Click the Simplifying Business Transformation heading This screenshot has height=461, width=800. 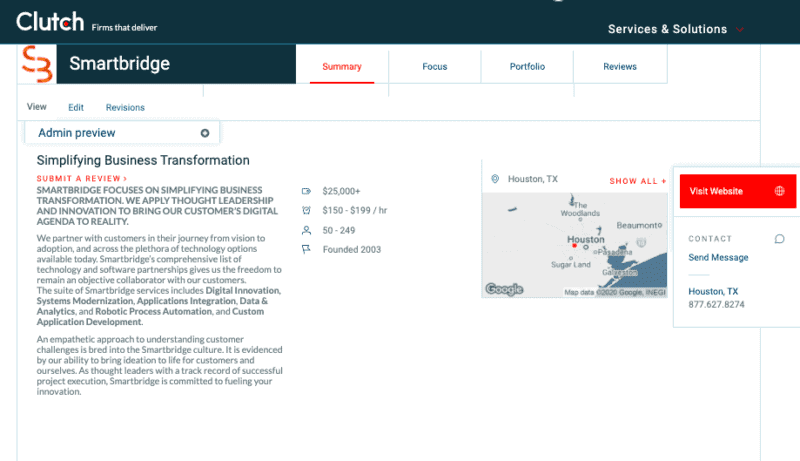click(x=143, y=160)
